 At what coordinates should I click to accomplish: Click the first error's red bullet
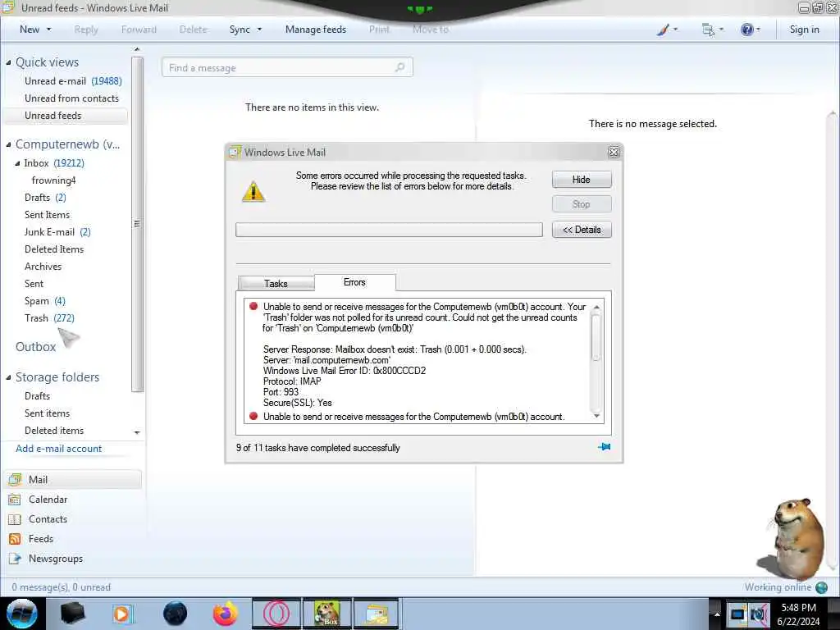coord(253,307)
